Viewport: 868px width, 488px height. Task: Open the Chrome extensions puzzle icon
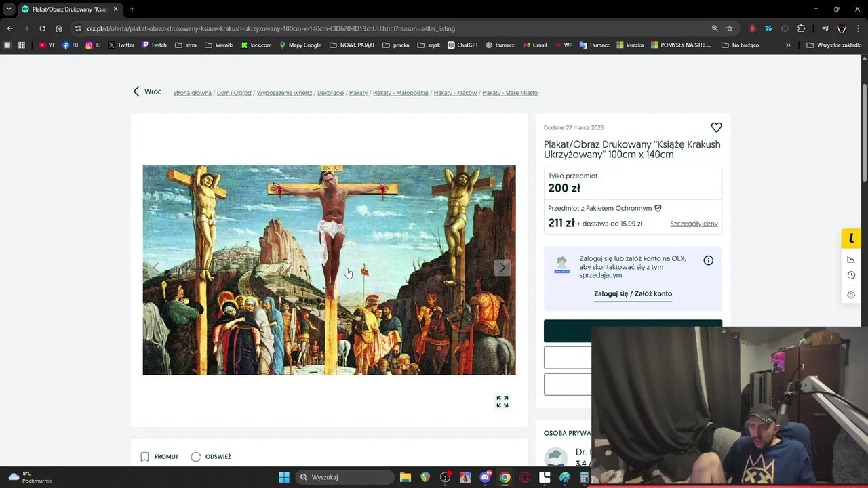[802, 28]
